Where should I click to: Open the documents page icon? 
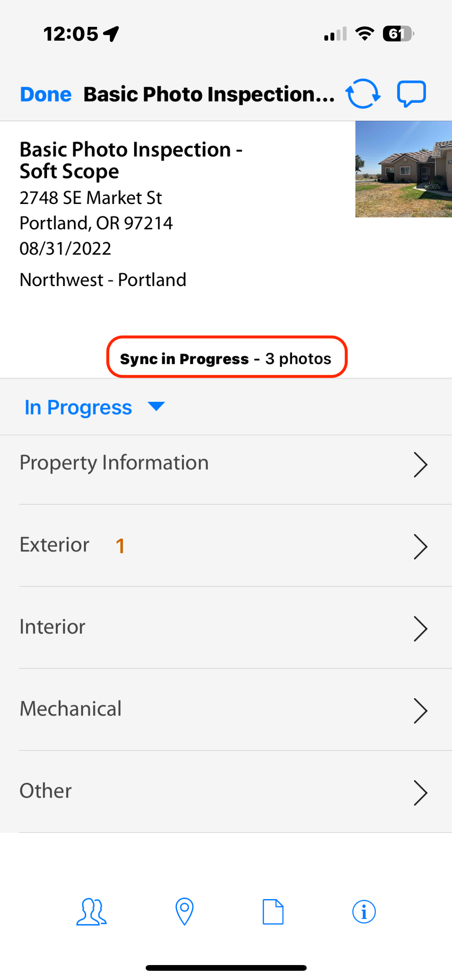(273, 912)
